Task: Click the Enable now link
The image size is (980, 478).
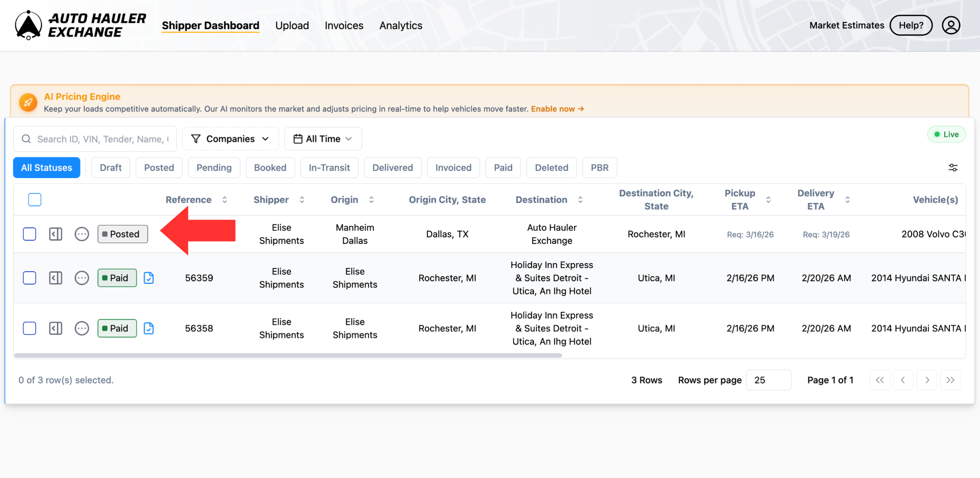Action: (x=557, y=109)
